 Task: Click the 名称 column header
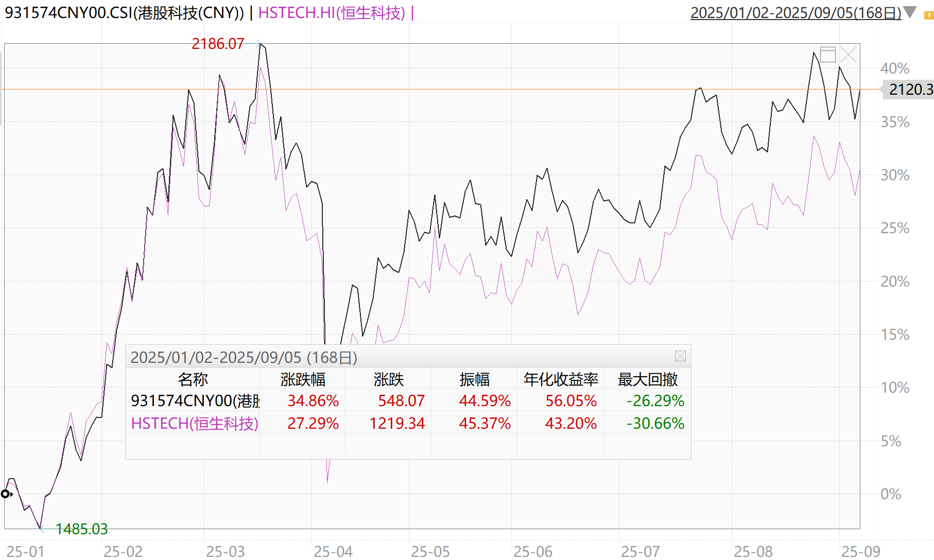click(193, 380)
